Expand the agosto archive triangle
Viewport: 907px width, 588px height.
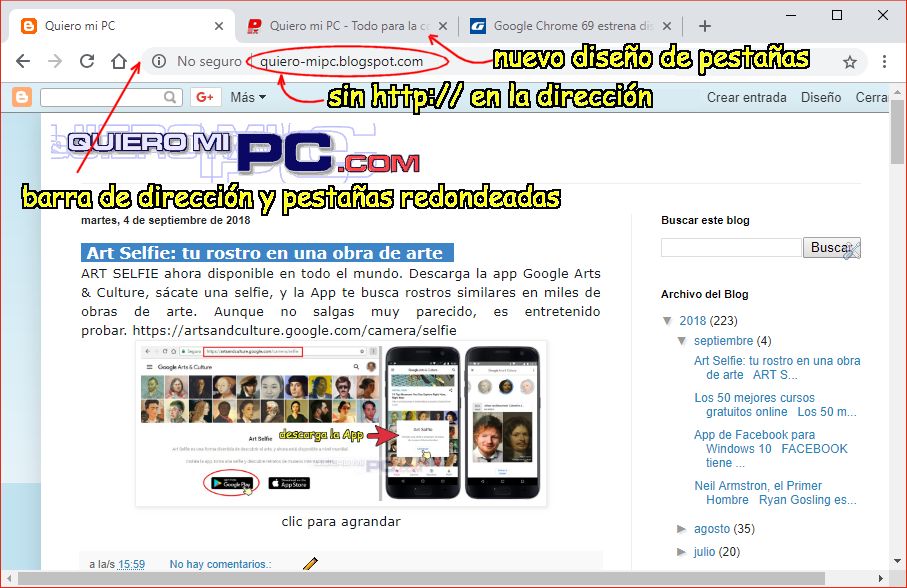pyautogui.click(x=681, y=528)
